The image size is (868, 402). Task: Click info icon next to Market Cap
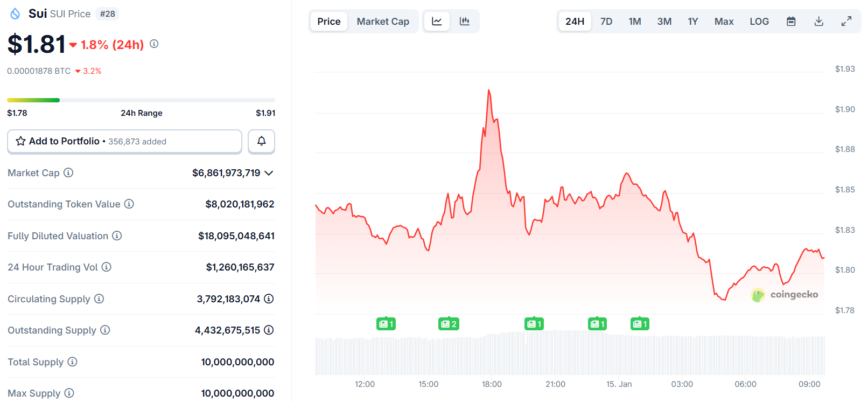[68, 173]
